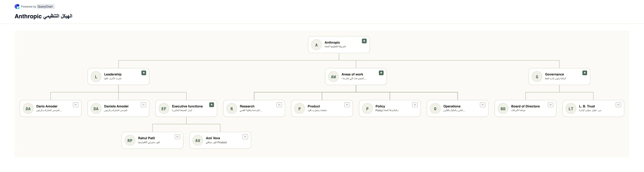The width and height of the screenshot is (644, 172).
Task: Click the Anthropic chart title heading
Action: click(x=43, y=16)
